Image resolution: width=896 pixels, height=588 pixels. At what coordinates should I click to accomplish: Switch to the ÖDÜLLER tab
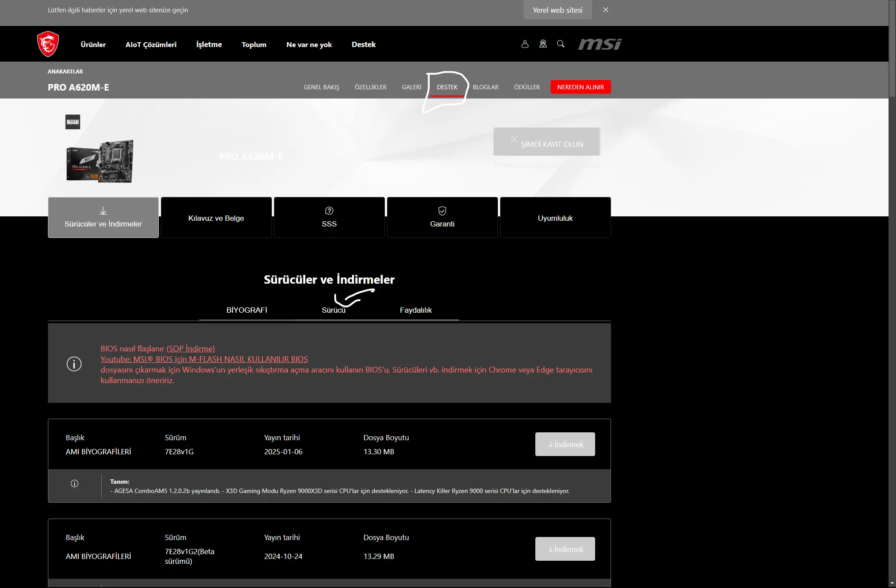pyautogui.click(x=527, y=87)
